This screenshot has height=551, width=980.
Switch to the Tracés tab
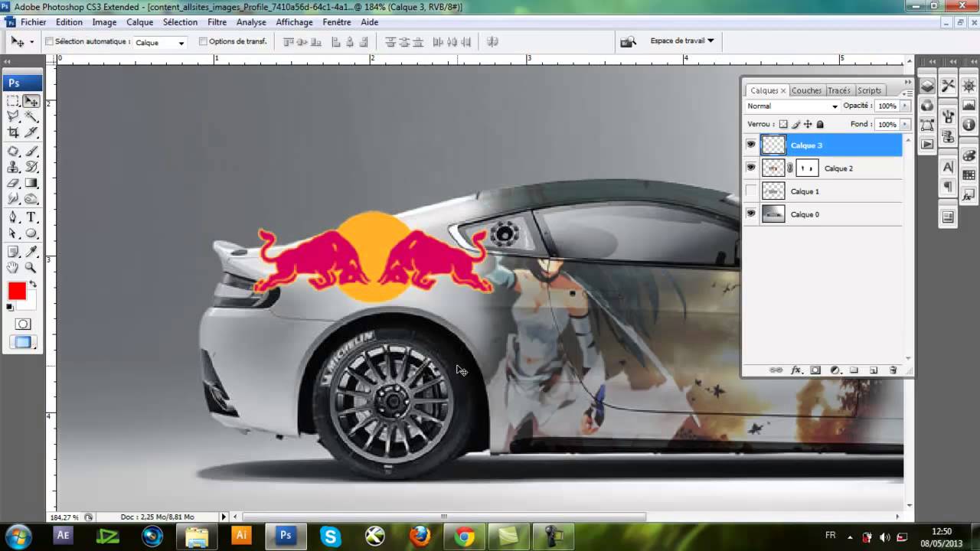(839, 90)
